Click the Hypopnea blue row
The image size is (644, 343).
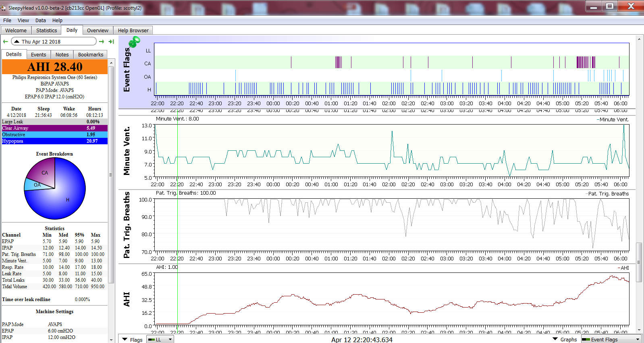click(x=55, y=141)
